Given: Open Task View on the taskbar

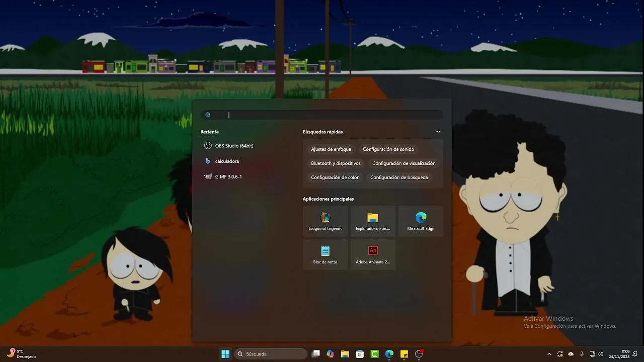Looking at the screenshot, I should [x=315, y=354].
